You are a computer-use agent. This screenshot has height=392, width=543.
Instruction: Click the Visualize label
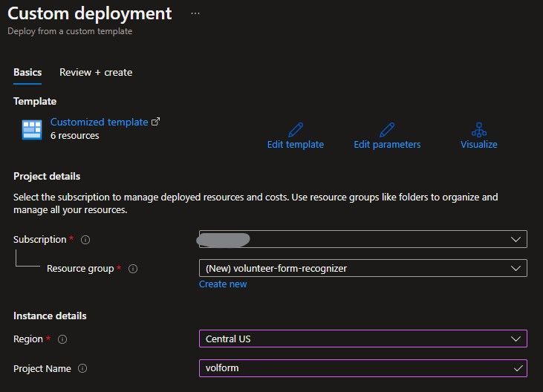pyautogui.click(x=478, y=145)
